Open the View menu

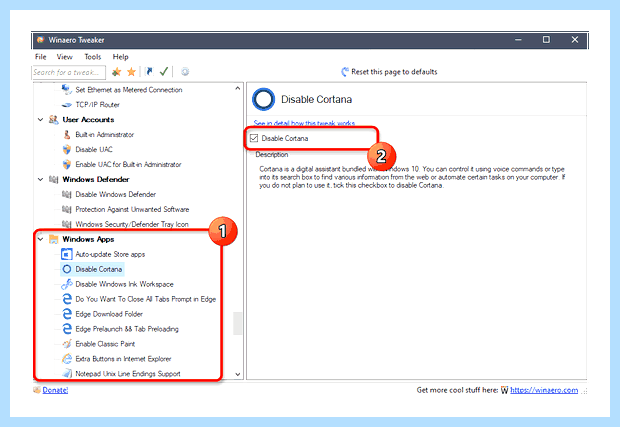[64, 57]
